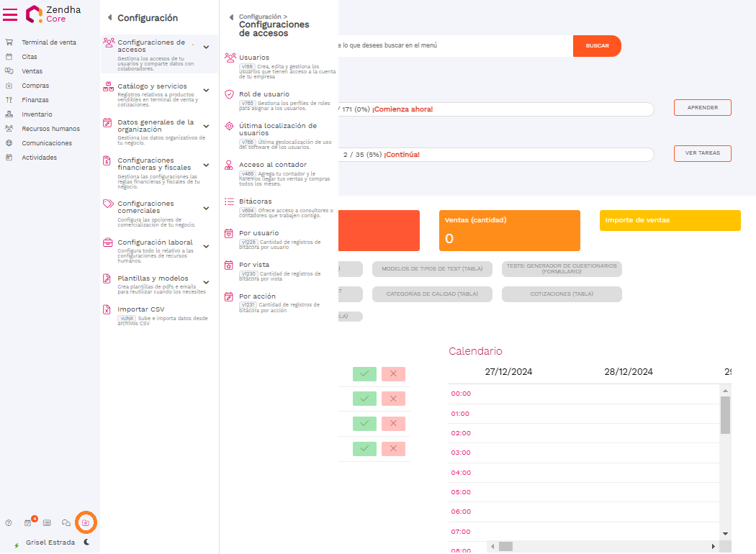This screenshot has height=554, width=756.
Task: Click the highlighted configuration folder icon
Action: 86,522
